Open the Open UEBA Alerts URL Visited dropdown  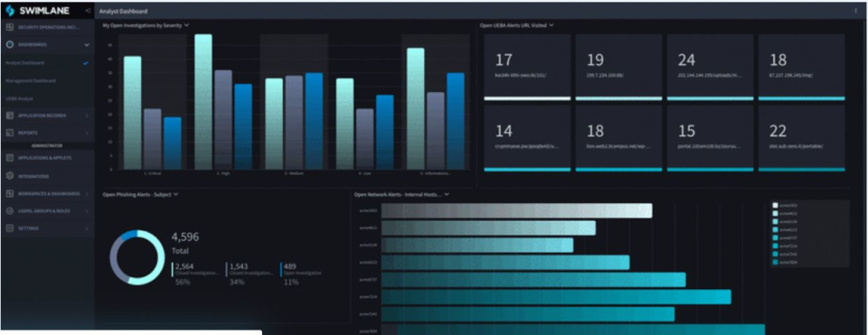552,25
